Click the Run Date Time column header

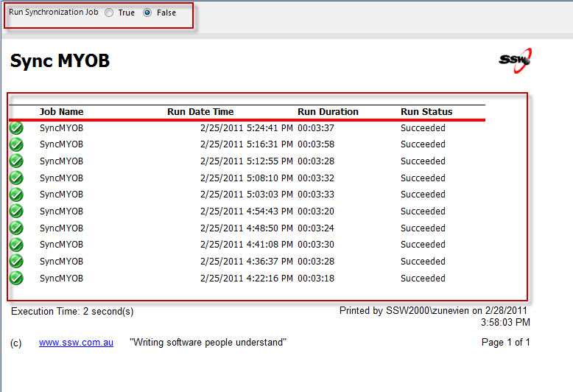tap(200, 112)
